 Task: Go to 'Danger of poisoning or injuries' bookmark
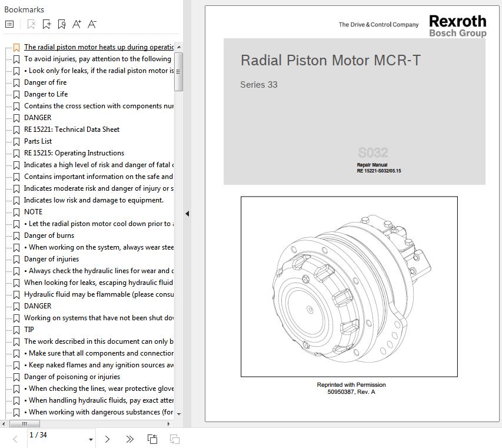pyautogui.click(x=72, y=377)
